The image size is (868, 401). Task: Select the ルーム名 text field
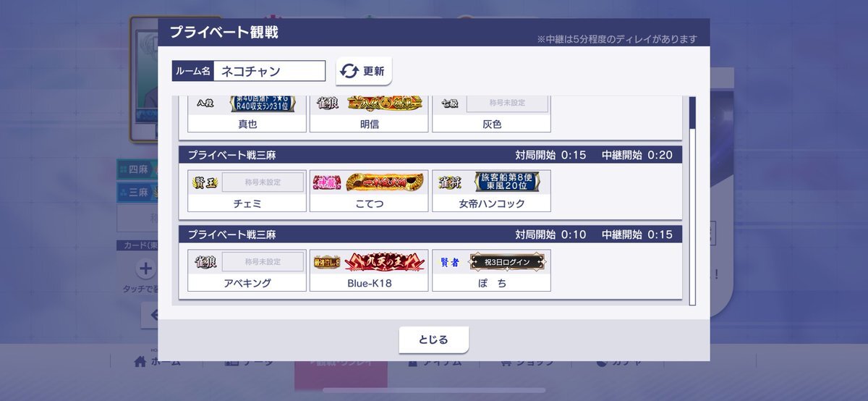click(270, 71)
